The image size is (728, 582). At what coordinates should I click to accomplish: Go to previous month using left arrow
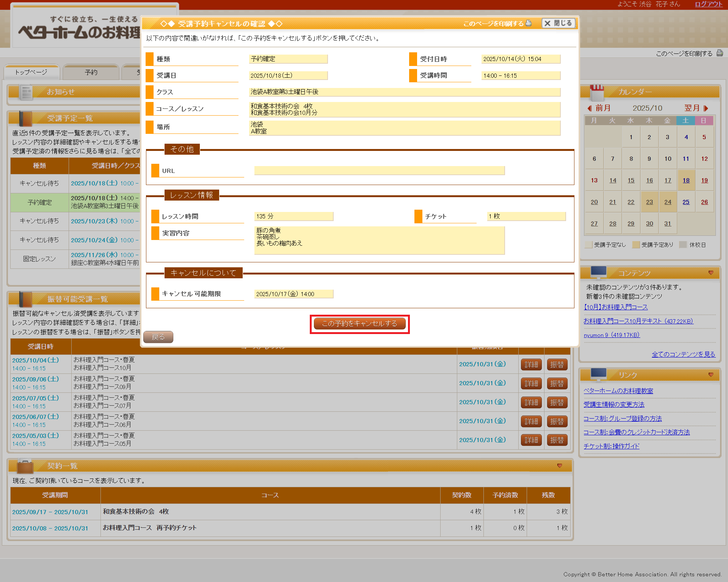coord(590,108)
